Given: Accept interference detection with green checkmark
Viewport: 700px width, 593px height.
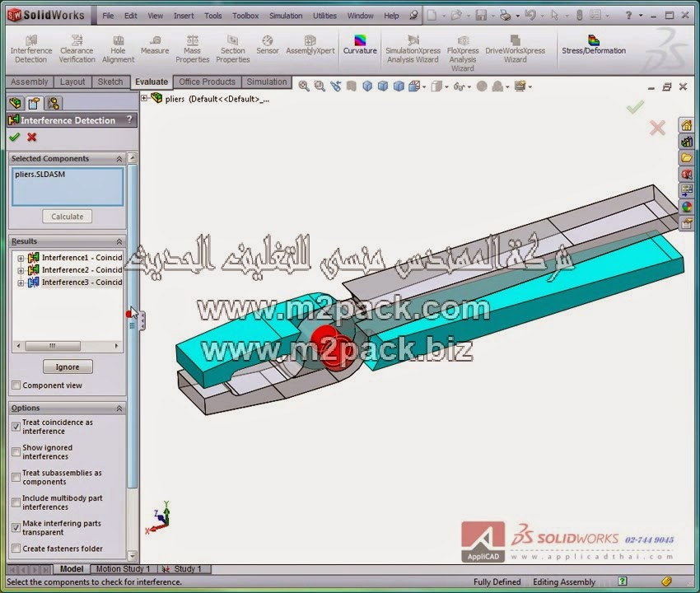Looking at the screenshot, I should (14, 137).
